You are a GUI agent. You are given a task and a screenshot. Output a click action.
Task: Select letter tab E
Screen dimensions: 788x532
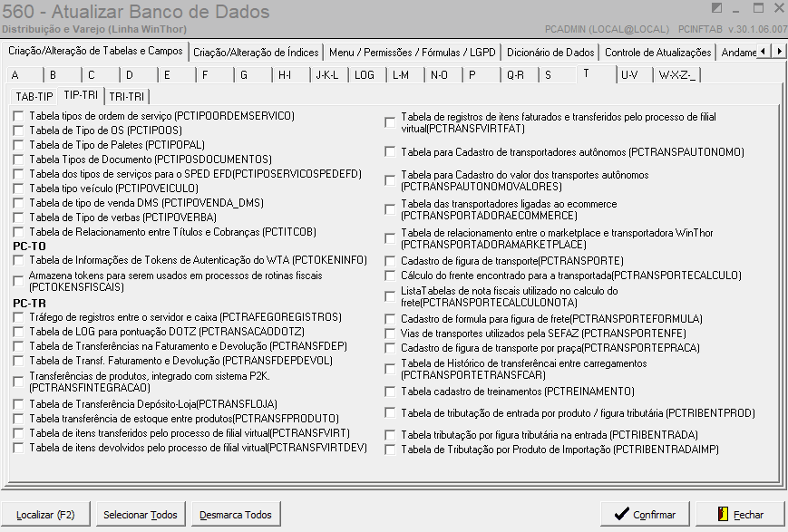[x=177, y=75]
